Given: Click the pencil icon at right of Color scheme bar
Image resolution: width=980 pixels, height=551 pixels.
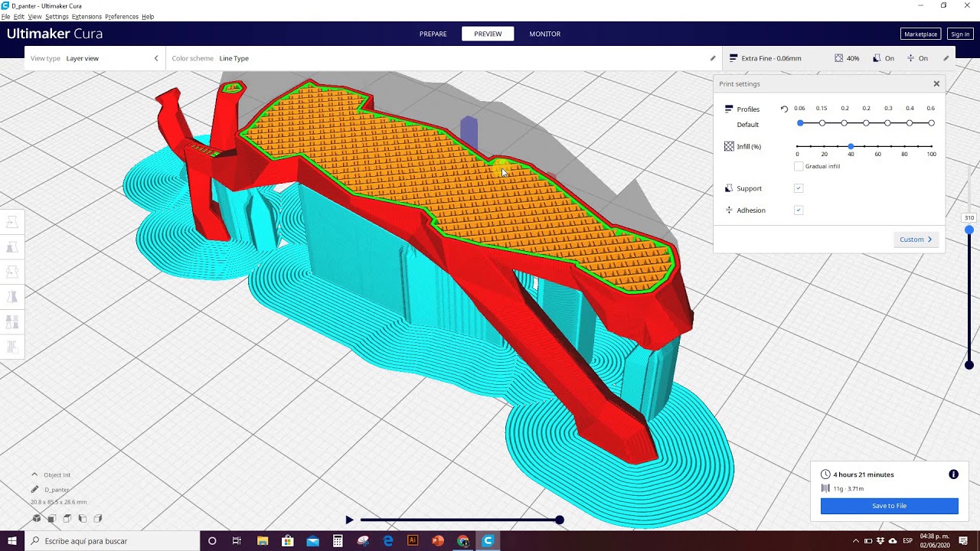Looking at the screenshot, I should [x=713, y=58].
